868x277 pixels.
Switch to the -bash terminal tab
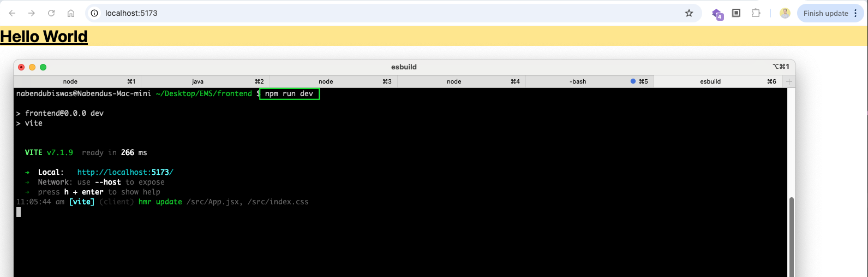pyautogui.click(x=590, y=81)
